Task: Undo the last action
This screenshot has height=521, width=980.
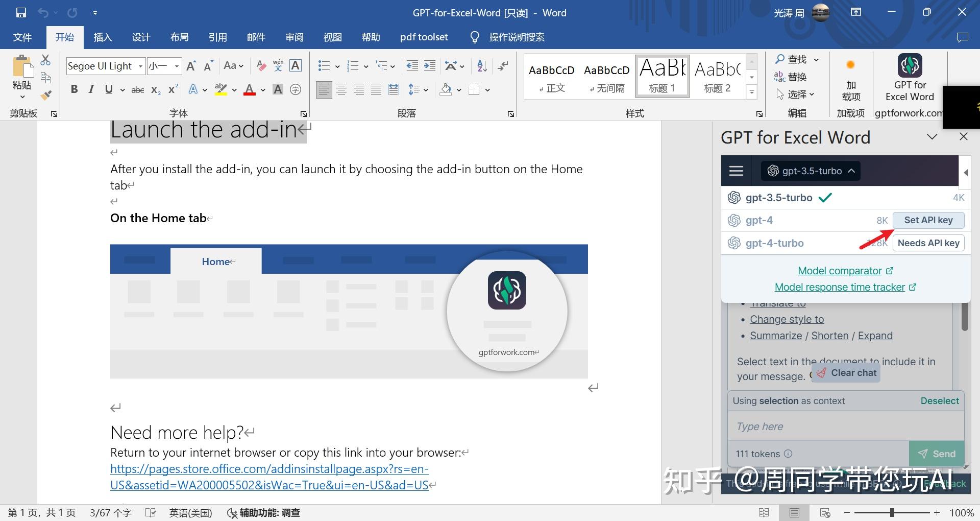Action: click(43, 13)
